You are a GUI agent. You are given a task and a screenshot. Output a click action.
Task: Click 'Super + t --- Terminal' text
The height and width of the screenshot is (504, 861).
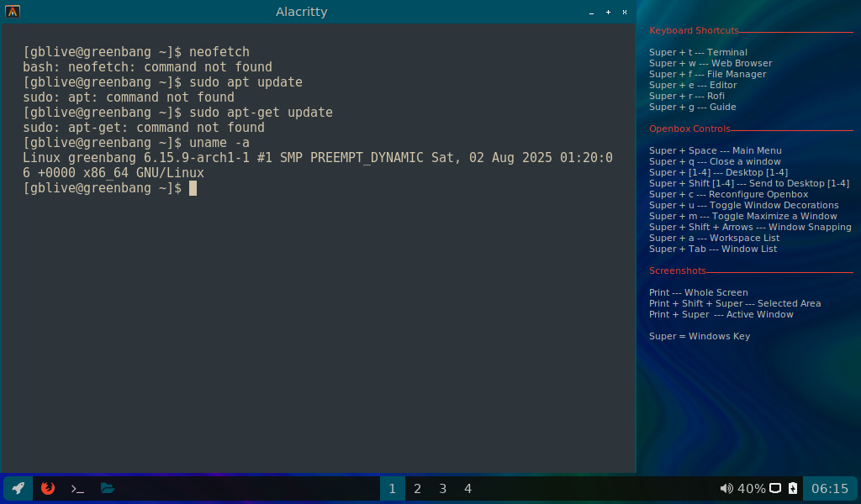[698, 53]
